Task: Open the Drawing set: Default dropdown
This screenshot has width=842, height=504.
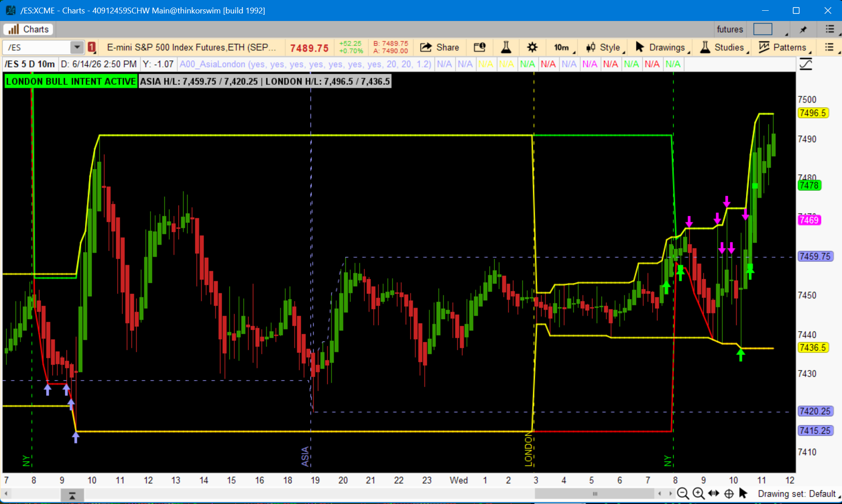Action: coord(799,494)
